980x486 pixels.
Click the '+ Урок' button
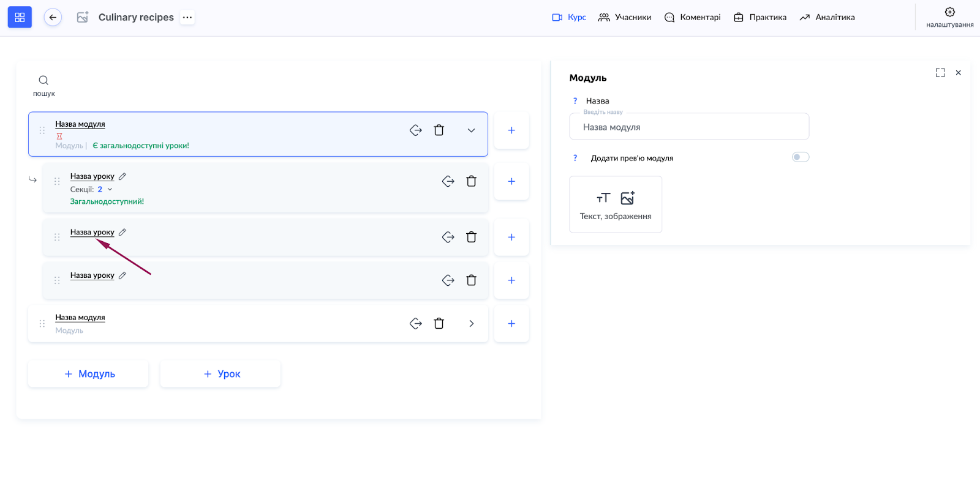pos(221,374)
